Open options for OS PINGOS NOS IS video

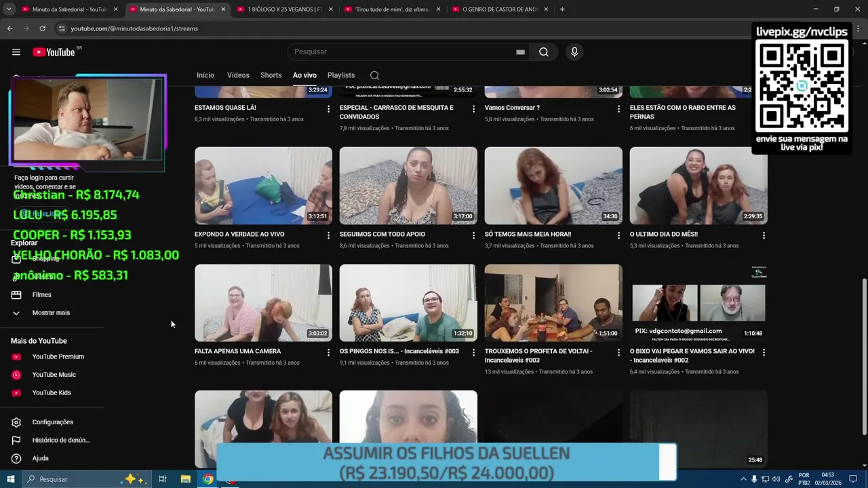[473, 352]
